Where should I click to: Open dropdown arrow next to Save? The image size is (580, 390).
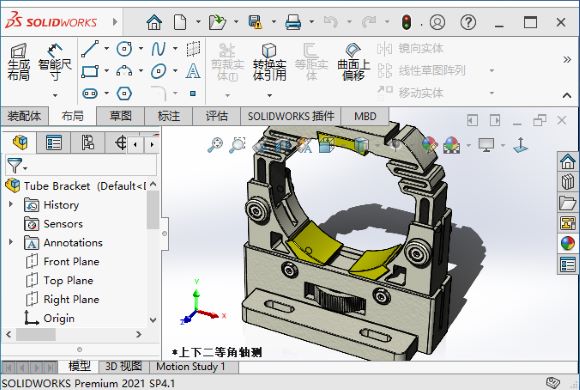[274, 21]
